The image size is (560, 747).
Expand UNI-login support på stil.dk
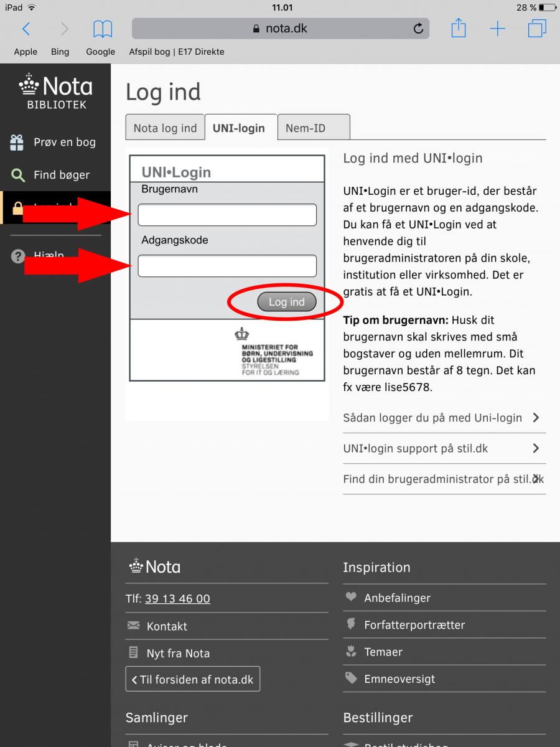(x=442, y=448)
